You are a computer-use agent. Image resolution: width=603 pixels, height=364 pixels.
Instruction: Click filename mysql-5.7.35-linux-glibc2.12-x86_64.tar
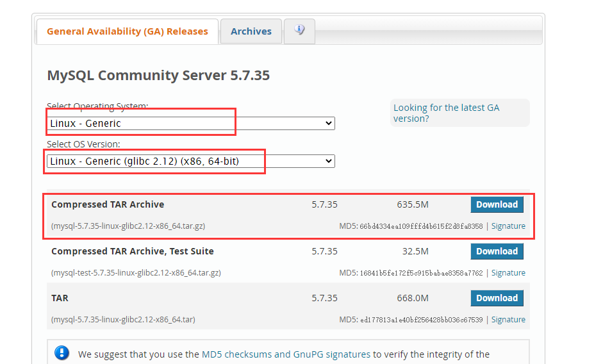point(123,320)
